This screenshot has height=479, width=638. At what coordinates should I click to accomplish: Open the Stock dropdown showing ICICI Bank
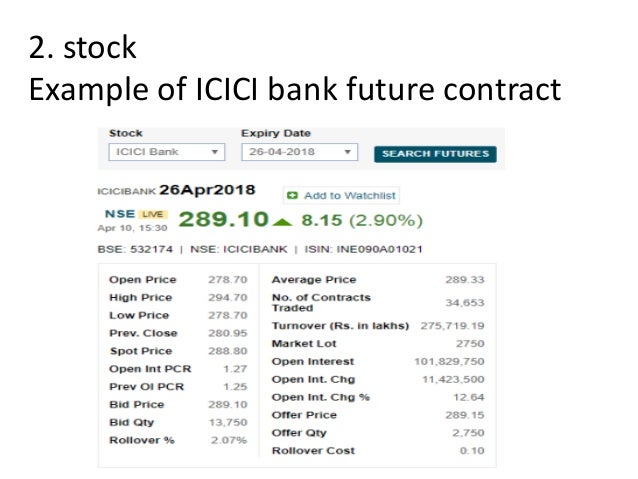(x=165, y=152)
